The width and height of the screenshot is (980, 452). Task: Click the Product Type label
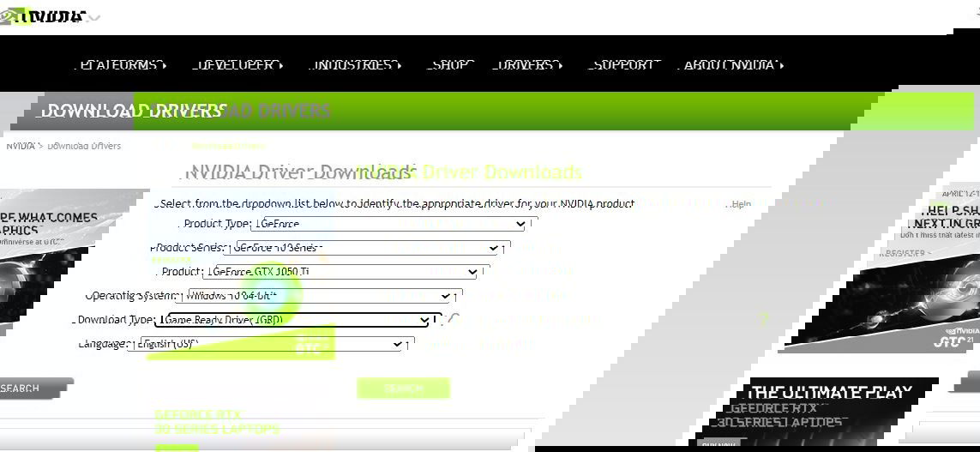pyautogui.click(x=216, y=224)
